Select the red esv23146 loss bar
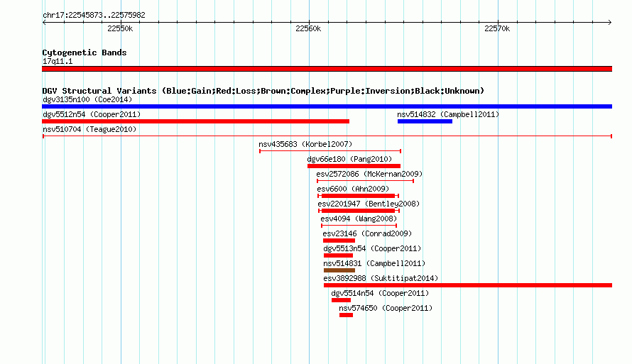Viewport: 632px width, 364px height. coord(339,241)
